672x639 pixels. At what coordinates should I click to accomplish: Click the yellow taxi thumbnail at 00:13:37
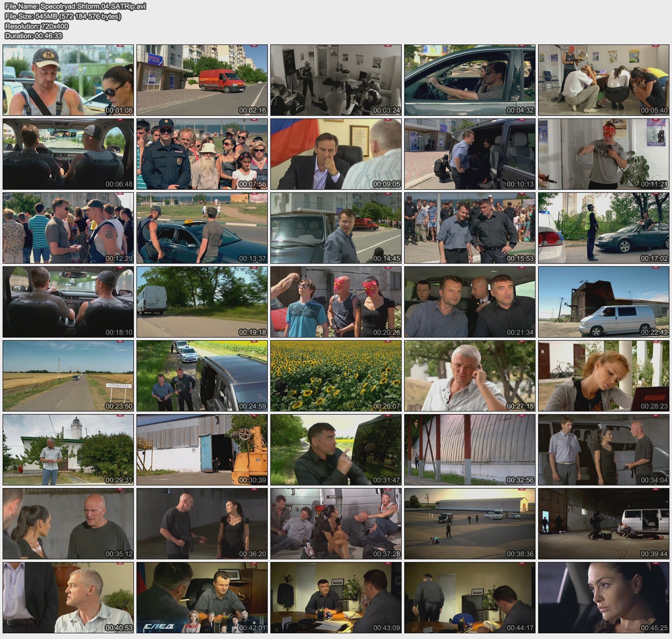(x=202, y=228)
